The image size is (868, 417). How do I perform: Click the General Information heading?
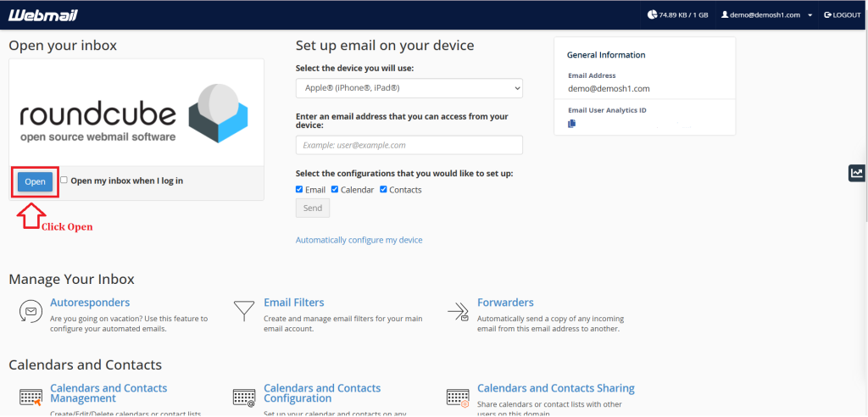[x=606, y=55]
